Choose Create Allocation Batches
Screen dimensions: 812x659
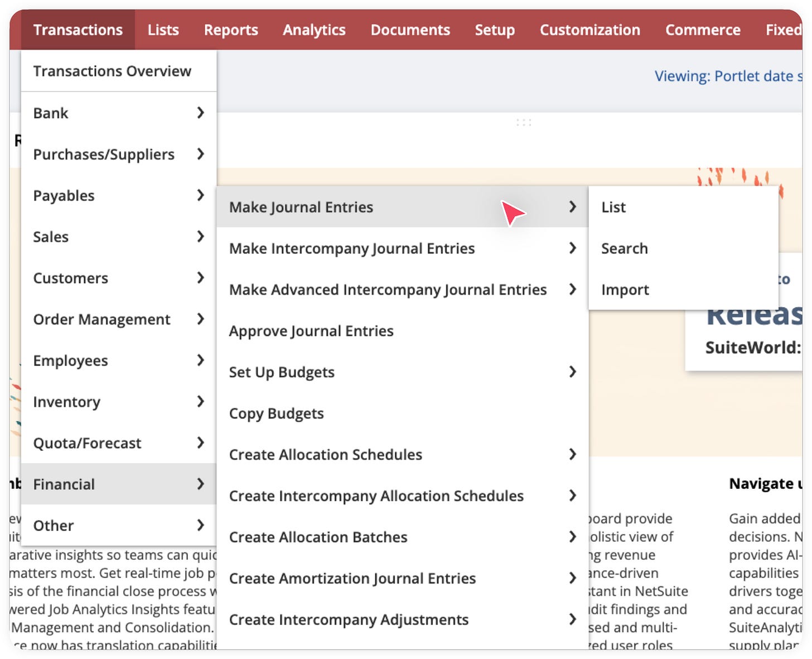tap(402, 537)
